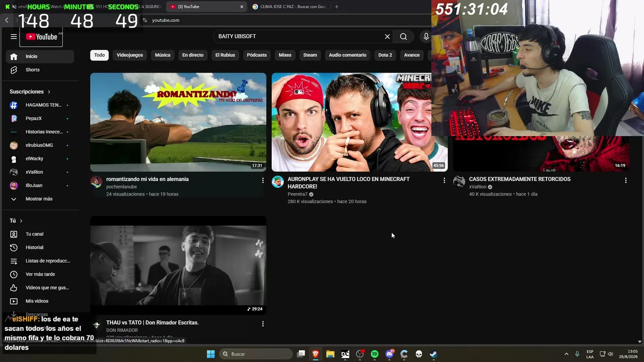
Task: Open the YouTube hamburger guide menu
Action: [14, 37]
